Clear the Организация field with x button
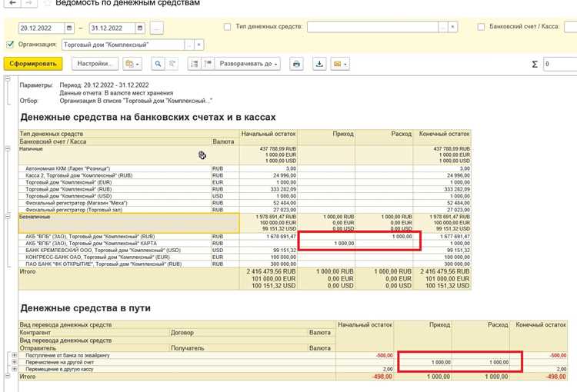 pos(198,45)
